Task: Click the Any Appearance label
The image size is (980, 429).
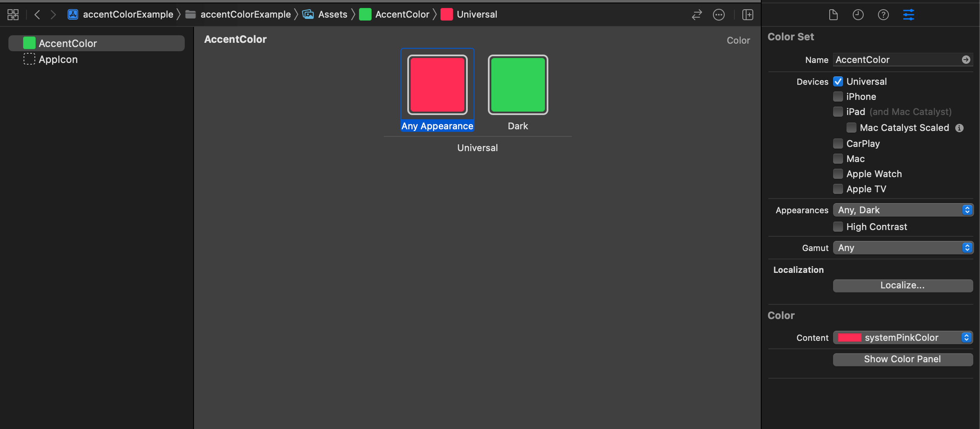Action: tap(438, 126)
